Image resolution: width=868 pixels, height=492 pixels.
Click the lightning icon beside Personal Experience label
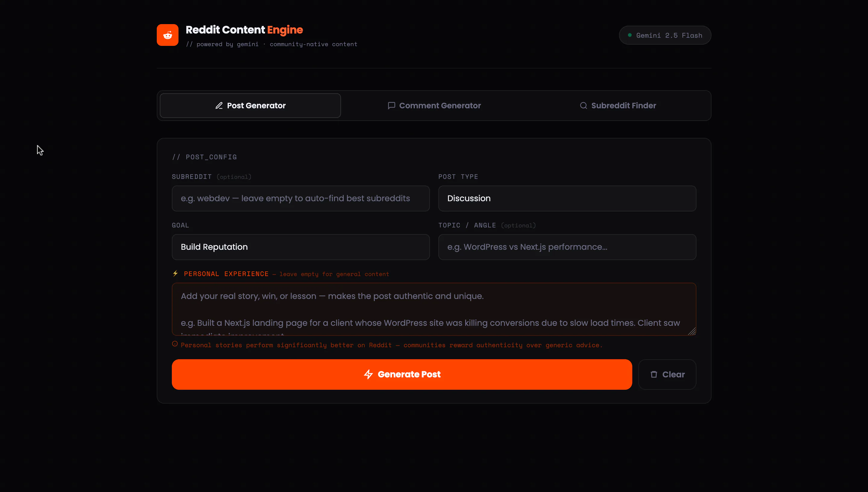pos(175,274)
